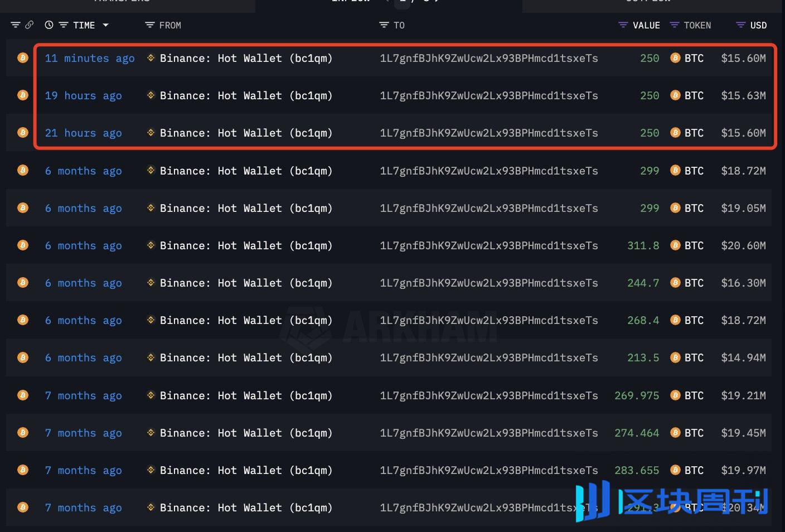785x532 pixels.
Task: Click the TOKEN column header label
Action: click(697, 25)
